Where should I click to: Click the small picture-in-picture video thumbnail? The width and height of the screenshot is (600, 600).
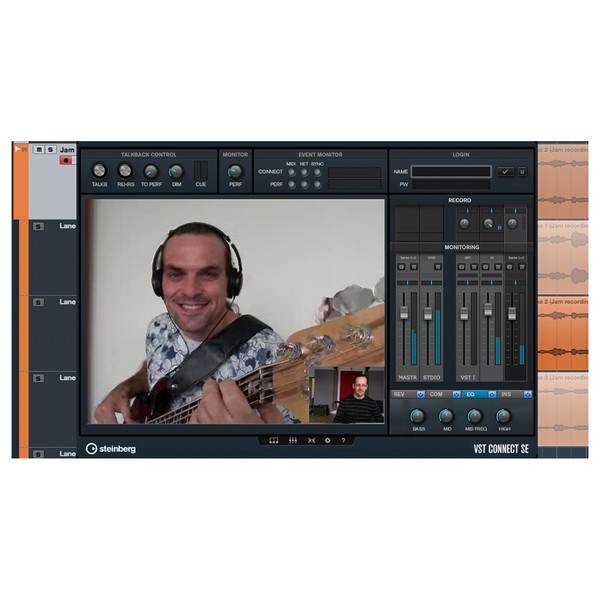[347, 395]
